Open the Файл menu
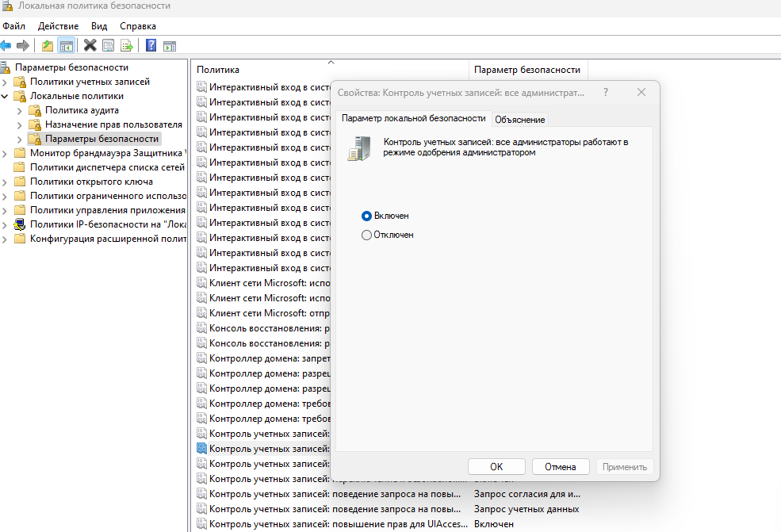 point(14,26)
